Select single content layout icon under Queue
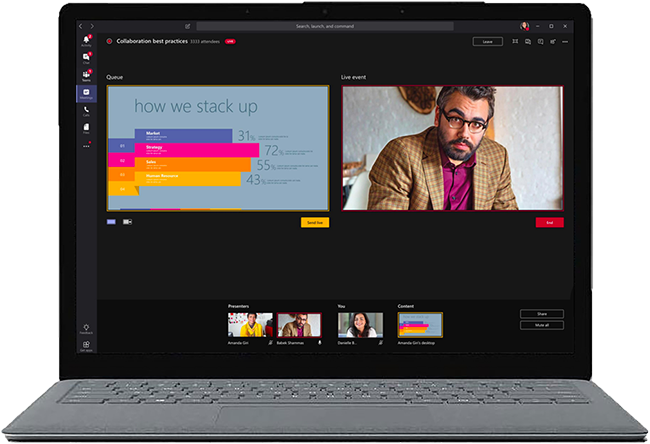This screenshot has height=444, width=650. (111, 222)
